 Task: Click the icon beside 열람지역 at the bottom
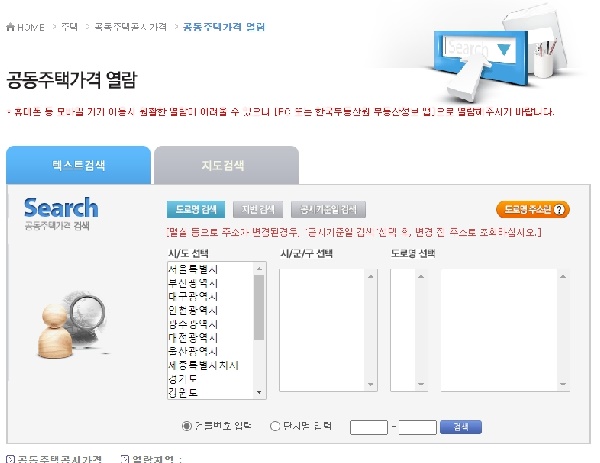(x=124, y=459)
